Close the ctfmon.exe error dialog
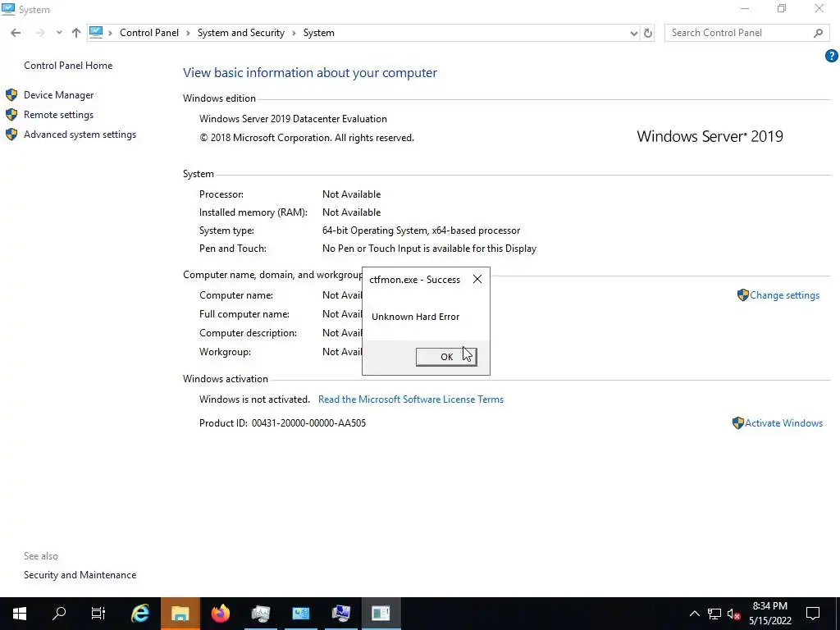 coord(477,279)
